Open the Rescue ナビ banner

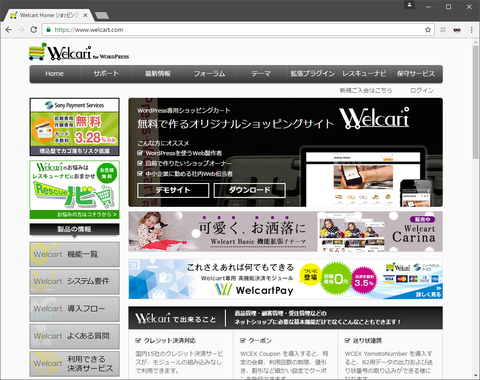point(74,190)
